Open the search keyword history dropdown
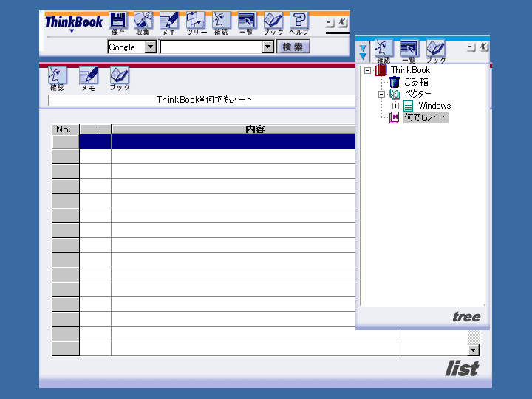Image resolution: width=532 pixels, height=399 pixels. [268, 47]
